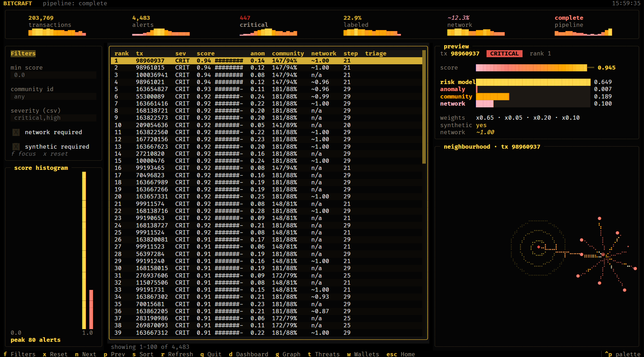This screenshot has width=644, height=357.
Task: Click the triage column header
Action: pos(376,54)
